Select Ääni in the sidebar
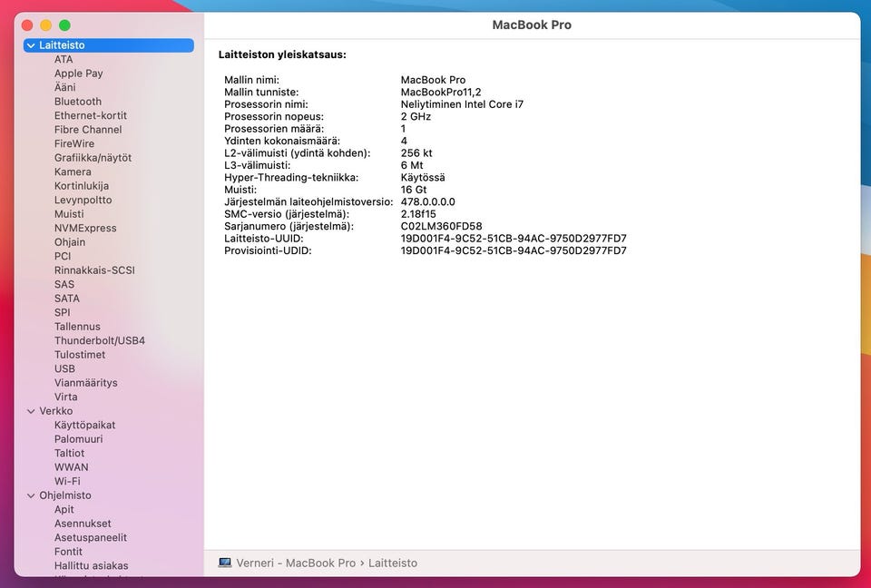871x588 pixels. (x=65, y=87)
